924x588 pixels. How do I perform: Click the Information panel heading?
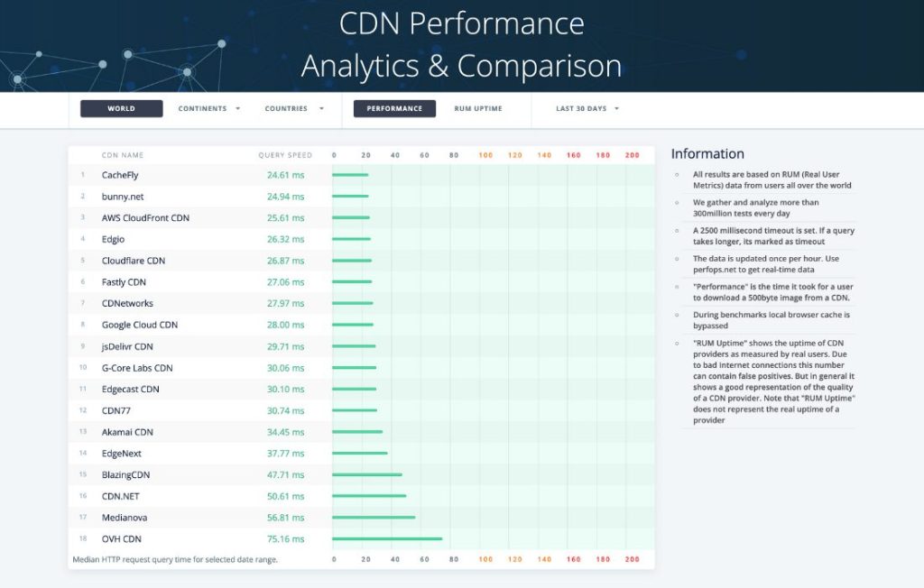point(707,154)
